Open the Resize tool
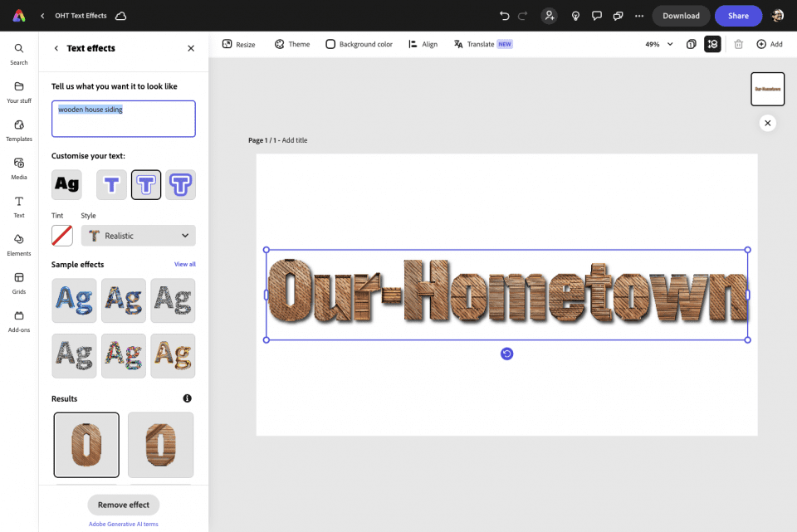 tap(238, 44)
